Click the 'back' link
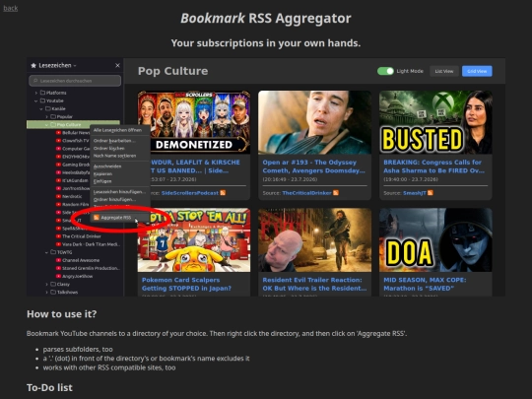The width and height of the screenshot is (532, 399). click(x=11, y=8)
